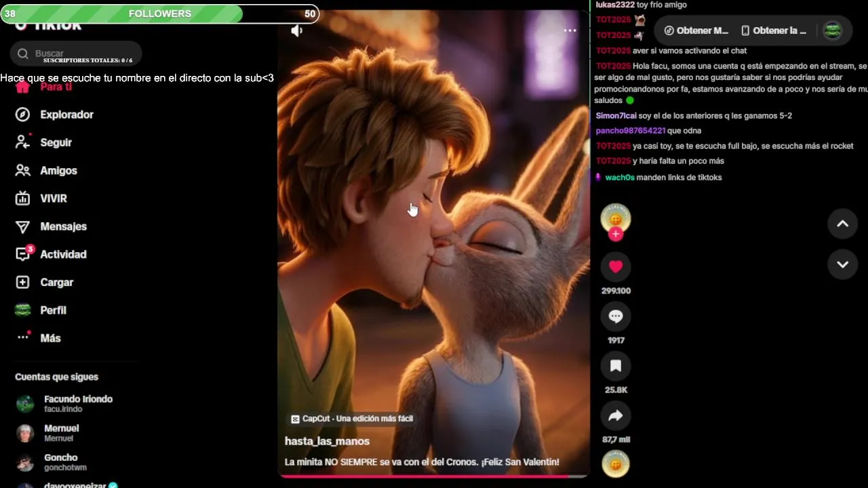868x488 pixels.
Task: Share the video with the arrow icon
Action: coord(616,415)
